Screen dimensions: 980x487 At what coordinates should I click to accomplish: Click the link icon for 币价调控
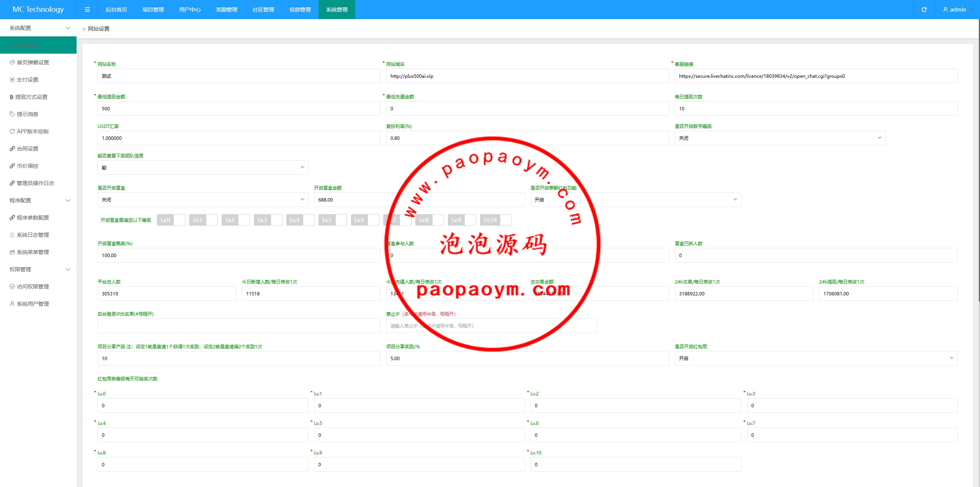[12, 166]
